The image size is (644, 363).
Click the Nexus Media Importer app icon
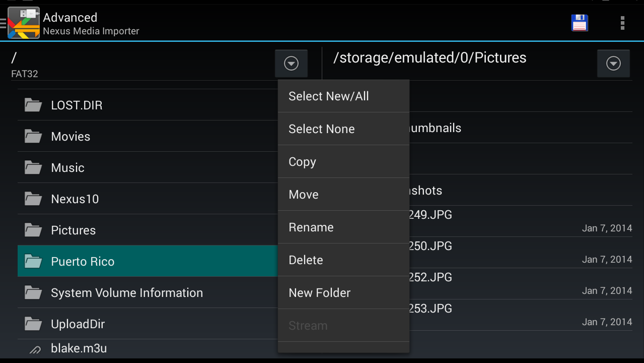pyautogui.click(x=23, y=23)
